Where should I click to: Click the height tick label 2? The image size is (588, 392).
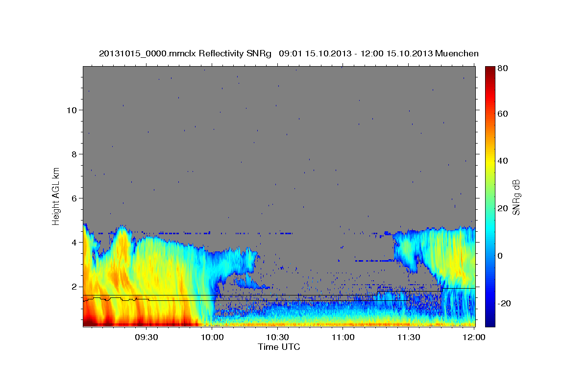(75, 286)
